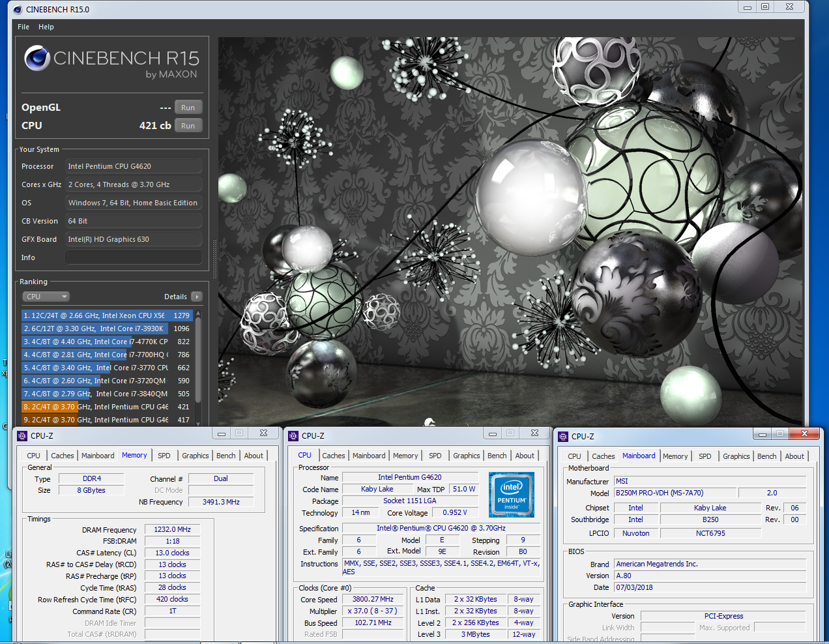The height and width of the screenshot is (644, 829).
Task: Click the Cinebench R15 logo icon
Action: (x=37, y=59)
